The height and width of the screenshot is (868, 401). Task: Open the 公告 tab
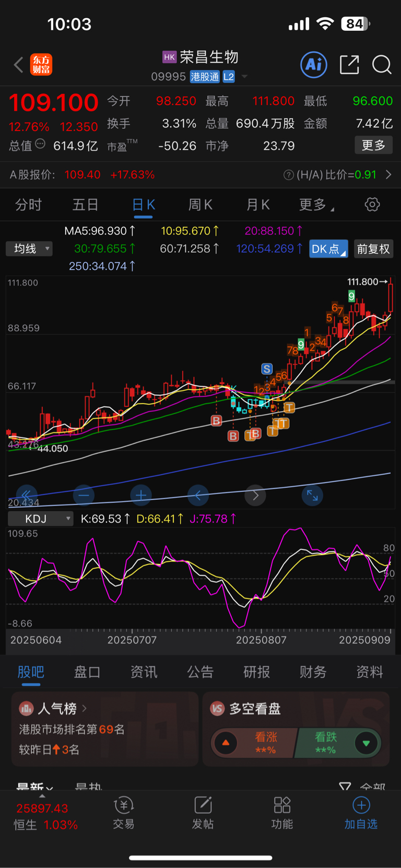pos(200,672)
